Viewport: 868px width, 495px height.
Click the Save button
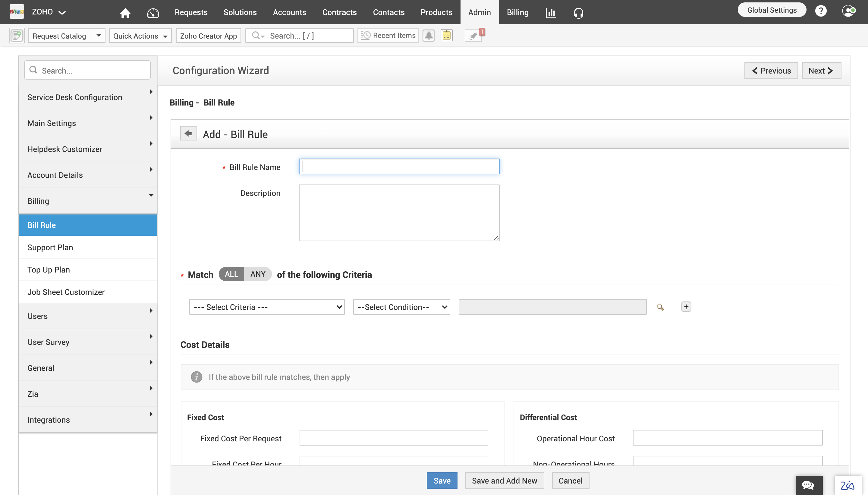(x=442, y=481)
